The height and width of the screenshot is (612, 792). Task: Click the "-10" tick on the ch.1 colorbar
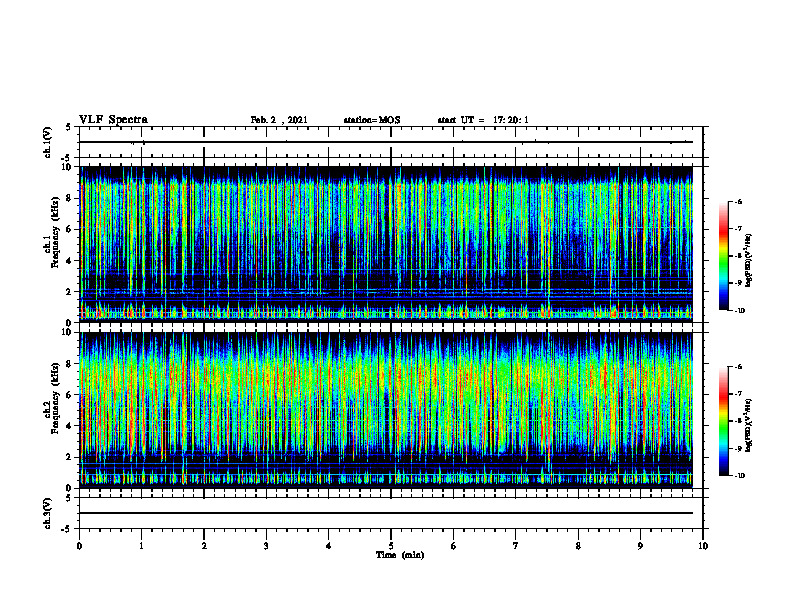coord(739,310)
